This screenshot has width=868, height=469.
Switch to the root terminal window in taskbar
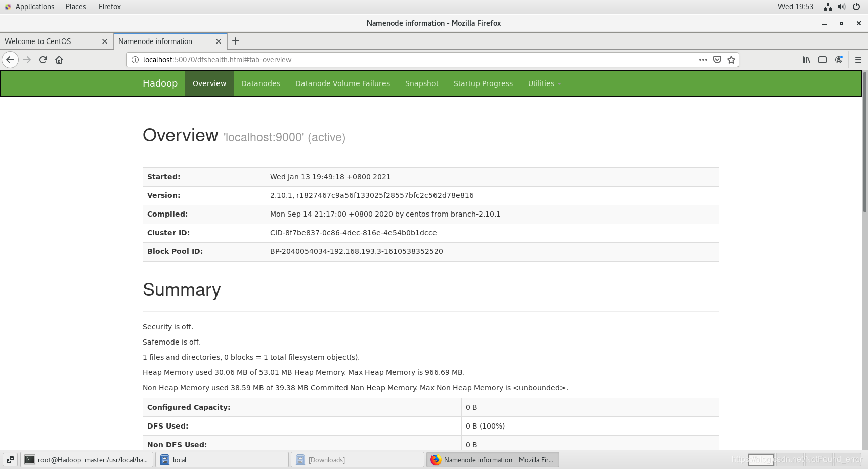click(86, 460)
